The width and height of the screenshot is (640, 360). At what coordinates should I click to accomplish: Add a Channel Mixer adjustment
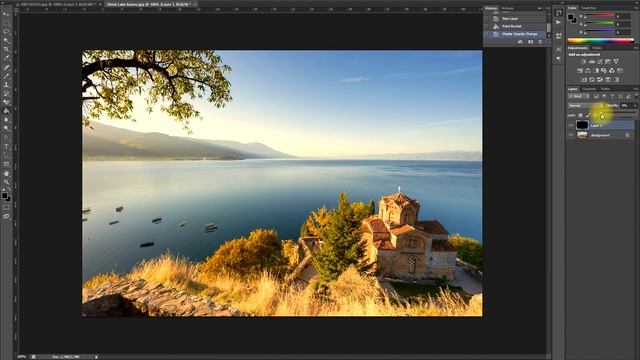612,71
